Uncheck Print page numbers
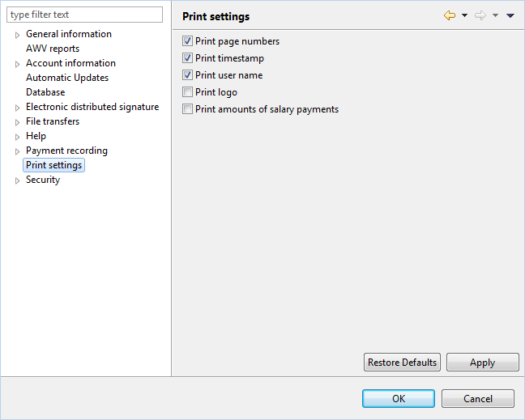 tap(187, 41)
